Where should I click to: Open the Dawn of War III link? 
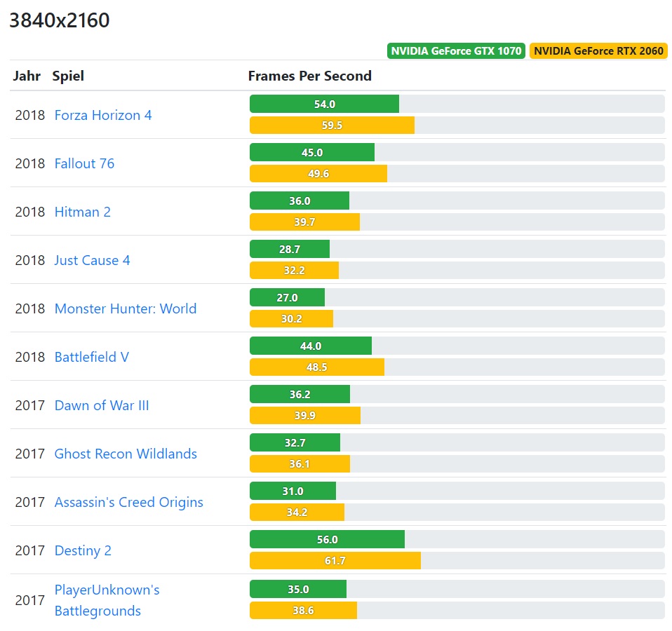click(x=102, y=406)
